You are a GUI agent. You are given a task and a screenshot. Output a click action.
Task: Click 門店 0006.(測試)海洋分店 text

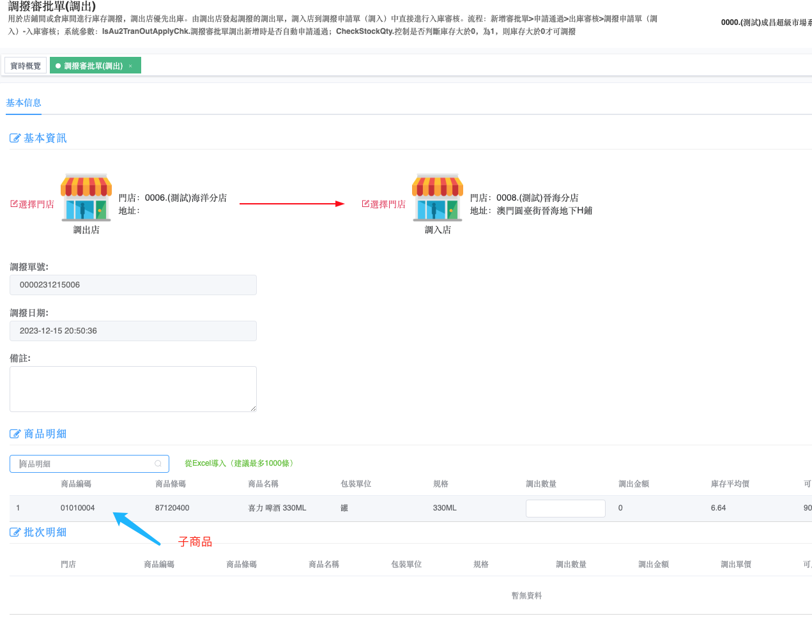pyautogui.click(x=172, y=198)
